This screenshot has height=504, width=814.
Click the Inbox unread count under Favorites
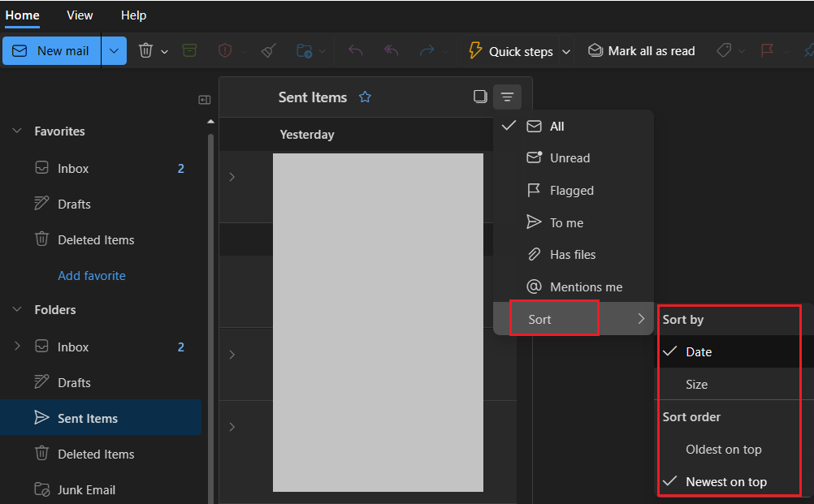pyautogui.click(x=180, y=169)
